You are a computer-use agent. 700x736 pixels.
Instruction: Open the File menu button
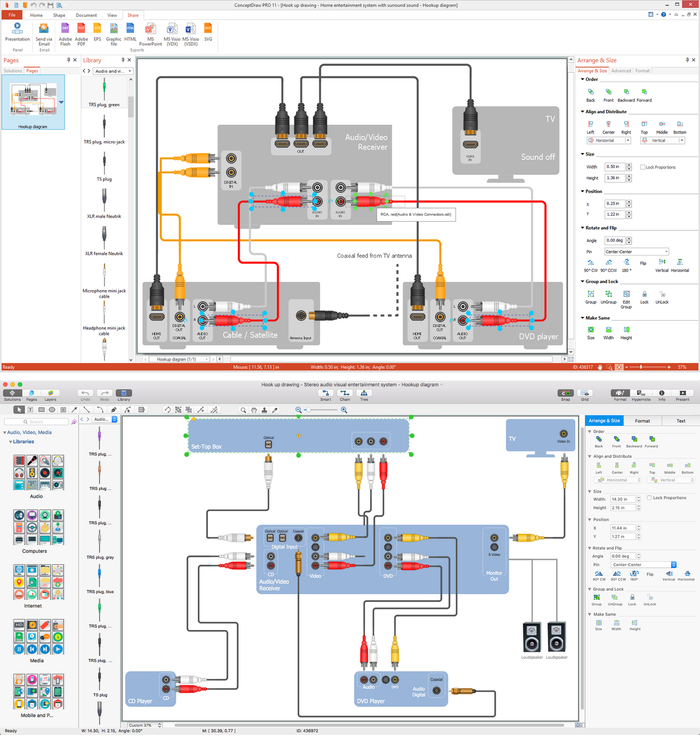point(12,15)
